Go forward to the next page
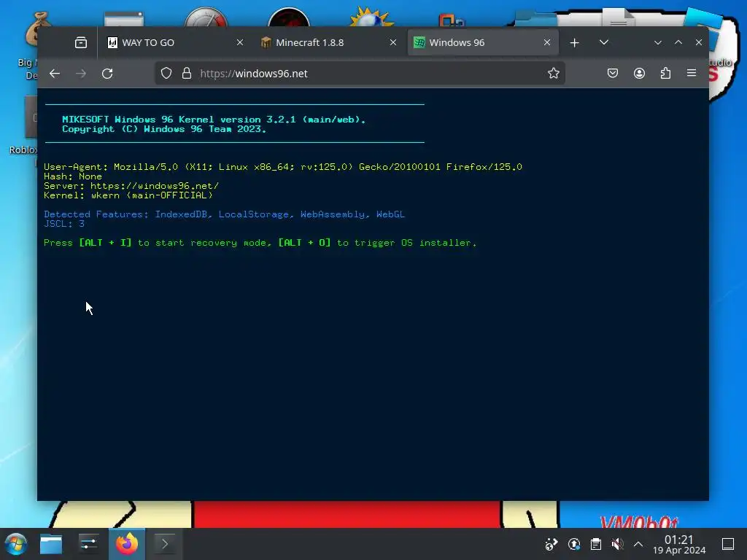This screenshot has height=560, width=747. [81, 74]
